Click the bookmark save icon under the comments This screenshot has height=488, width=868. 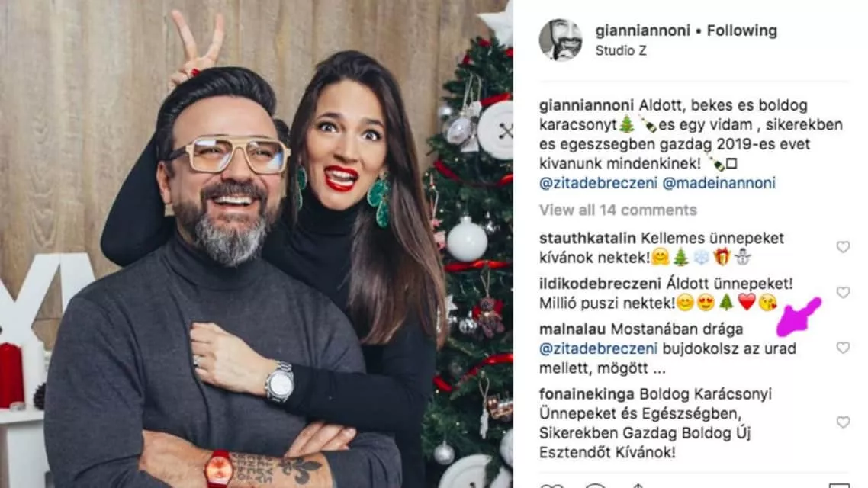tap(839, 485)
